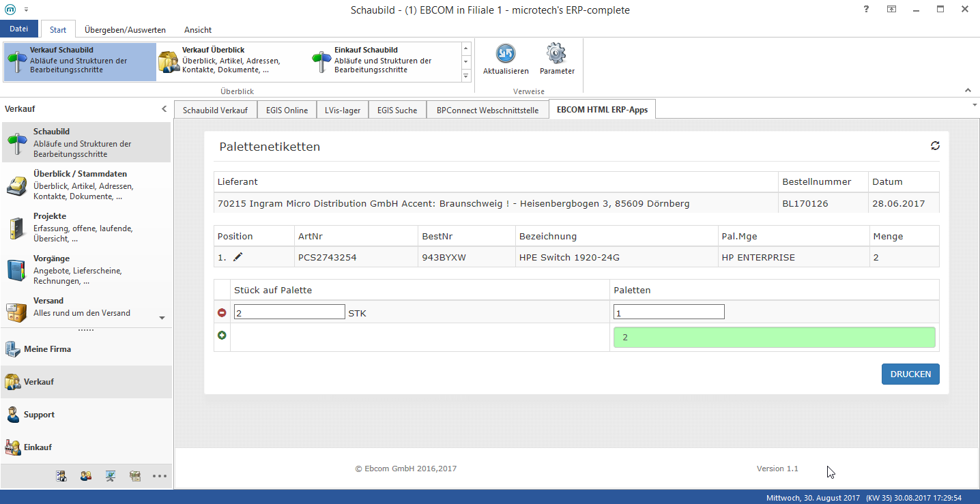This screenshot has height=504, width=980.
Task: Select Verkauf Schaubild in the ribbon gallery
Action: (80, 61)
